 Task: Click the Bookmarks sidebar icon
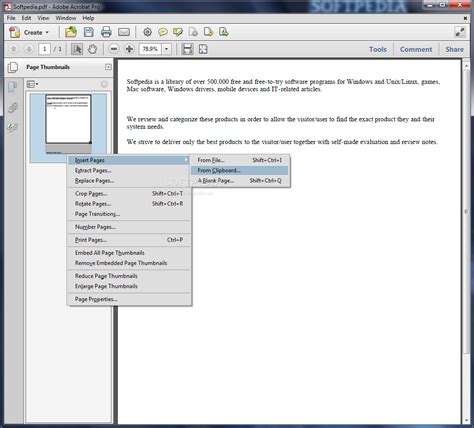13,87
